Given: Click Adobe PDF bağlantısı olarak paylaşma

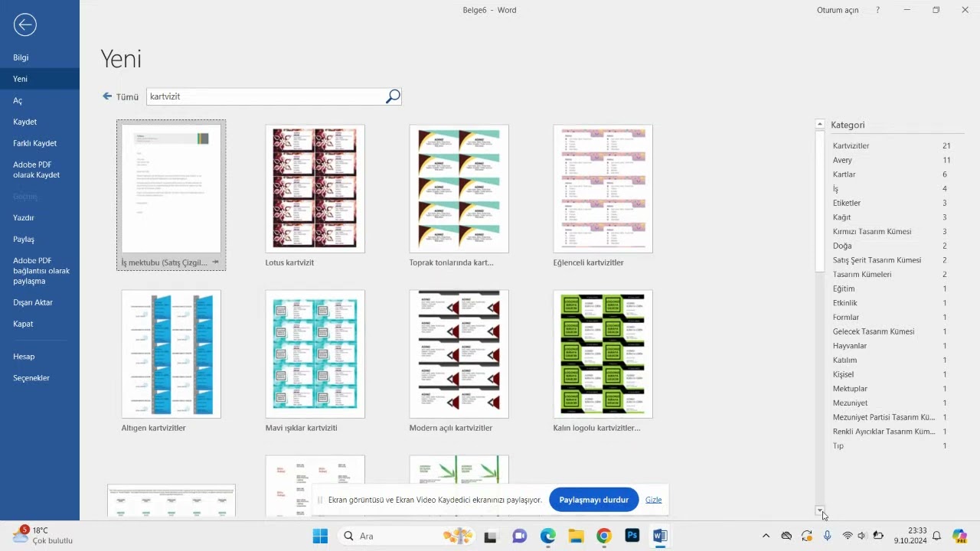Looking at the screenshot, I should tap(40, 271).
